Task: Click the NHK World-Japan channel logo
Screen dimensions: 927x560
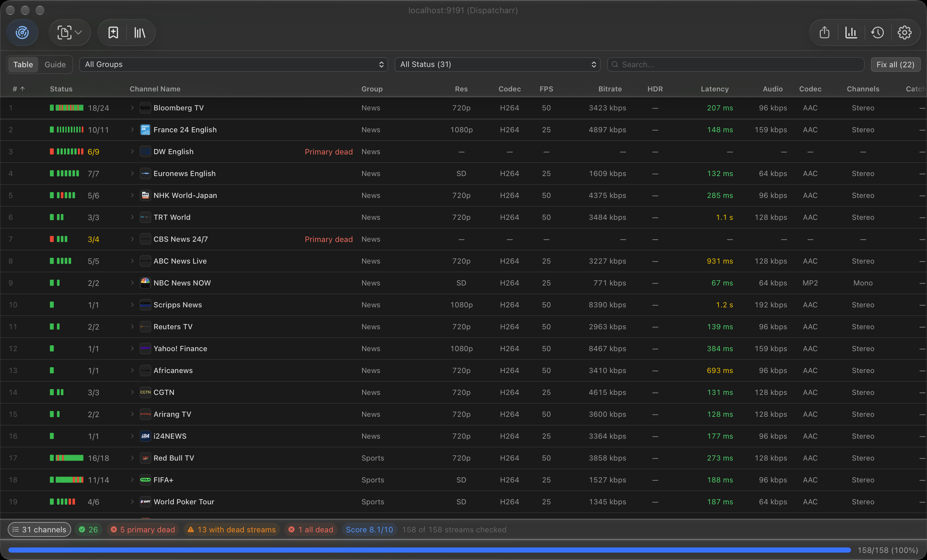Action: [x=145, y=195]
